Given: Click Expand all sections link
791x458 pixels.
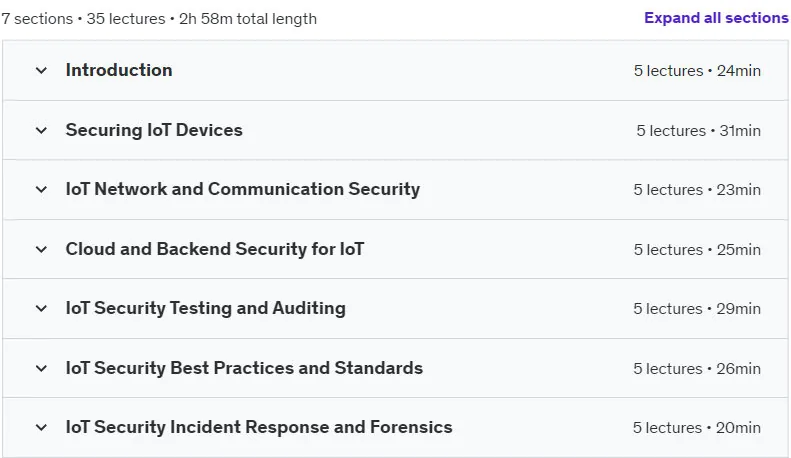Looking at the screenshot, I should pyautogui.click(x=716, y=18).
